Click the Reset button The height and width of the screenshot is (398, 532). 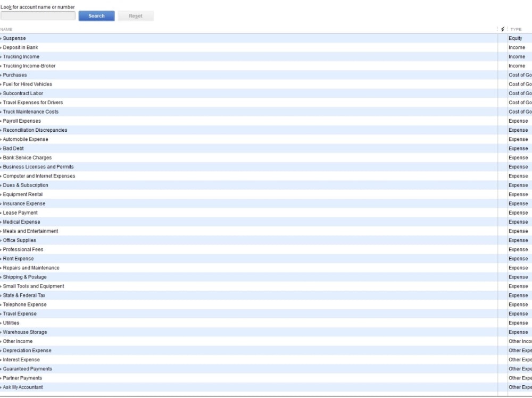click(x=136, y=16)
